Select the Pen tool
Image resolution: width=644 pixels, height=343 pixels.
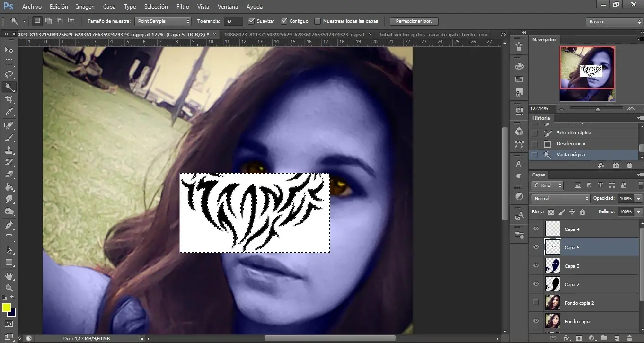click(x=9, y=225)
